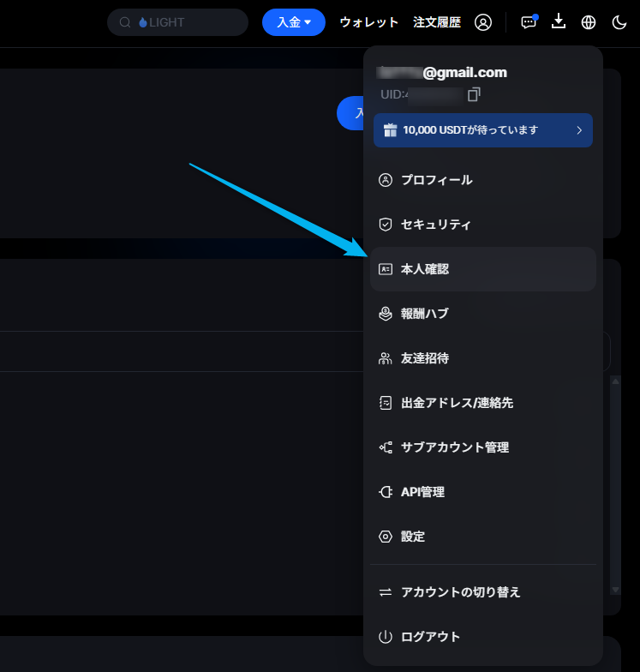
Task: Click the gift icon on reward banner
Action: pos(390,130)
